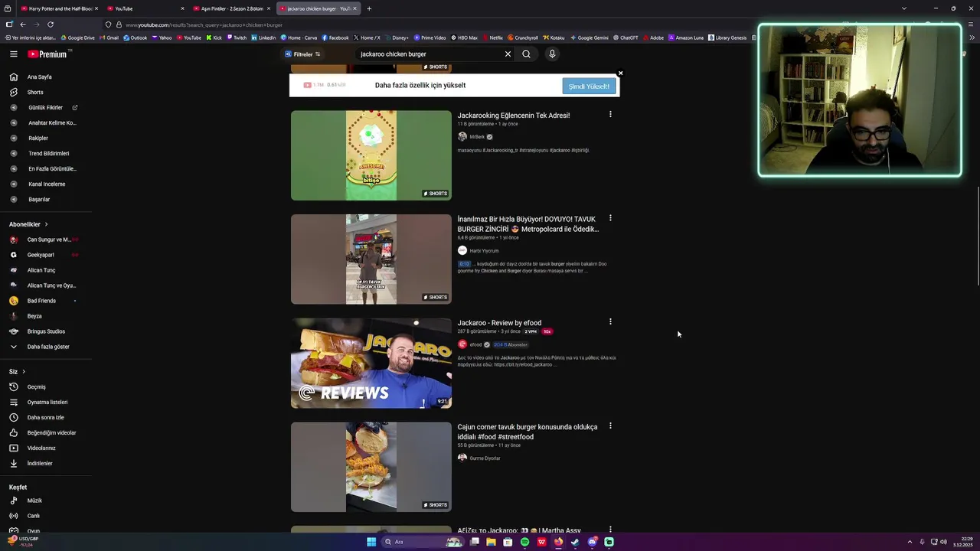This screenshot has width=980, height=551.
Task: Expand the Siz section chevron
Action: (x=23, y=372)
